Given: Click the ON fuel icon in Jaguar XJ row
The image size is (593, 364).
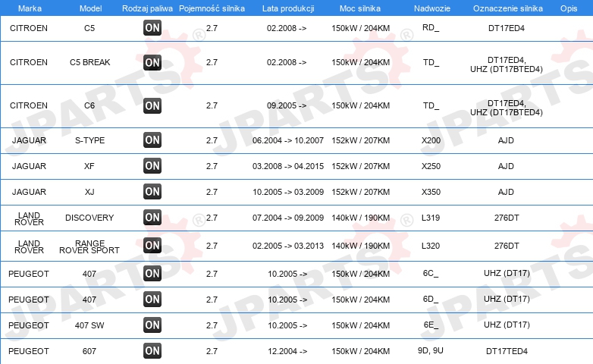Looking at the screenshot, I should tap(152, 191).
